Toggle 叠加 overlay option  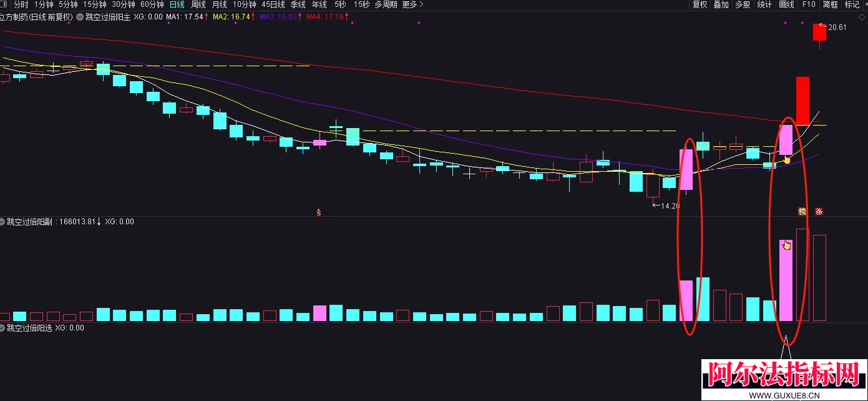(721, 4)
